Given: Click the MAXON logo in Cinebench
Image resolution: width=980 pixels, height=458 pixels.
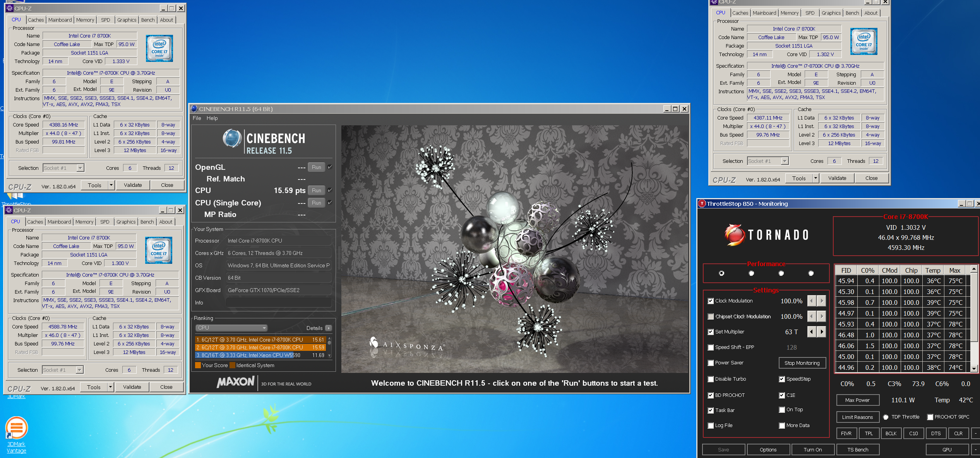Looking at the screenshot, I should point(235,383).
